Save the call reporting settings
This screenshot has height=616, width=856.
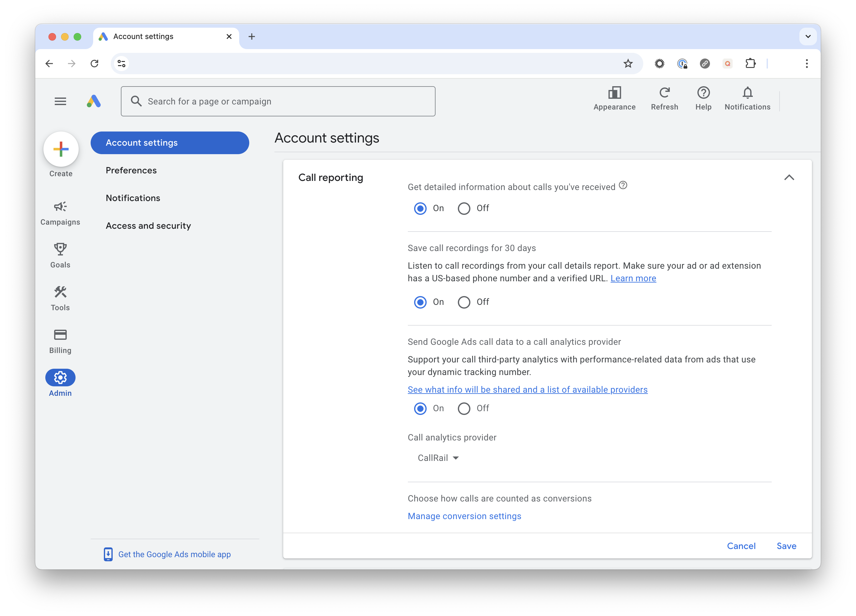[x=786, y=546]
